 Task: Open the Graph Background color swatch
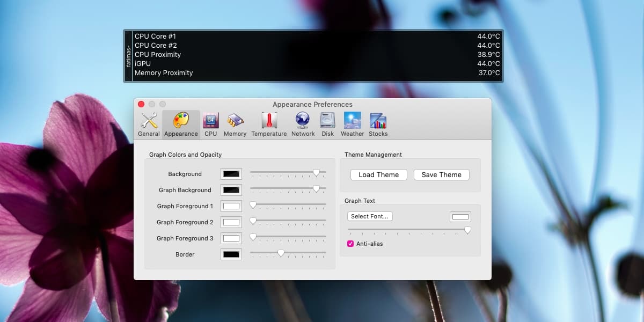click(231, 190)
